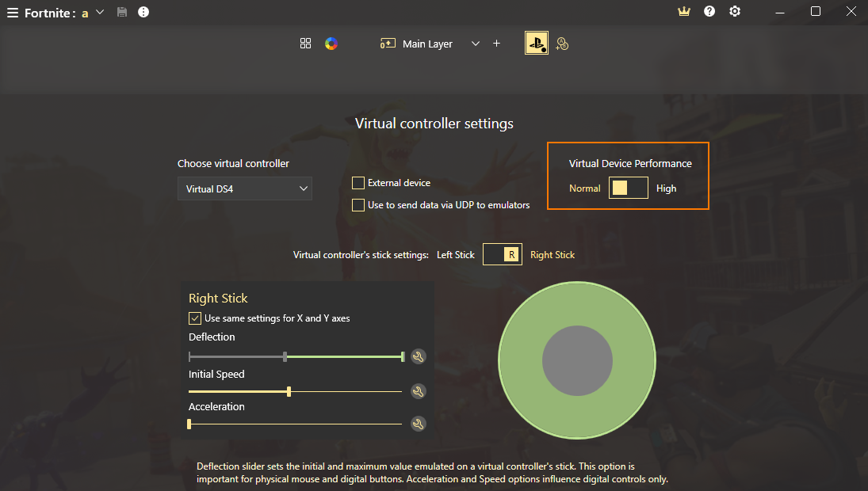This screenshot has height=491, width=868.
Task: Open the four-squares grid view icon
Action: pos(305,44)
